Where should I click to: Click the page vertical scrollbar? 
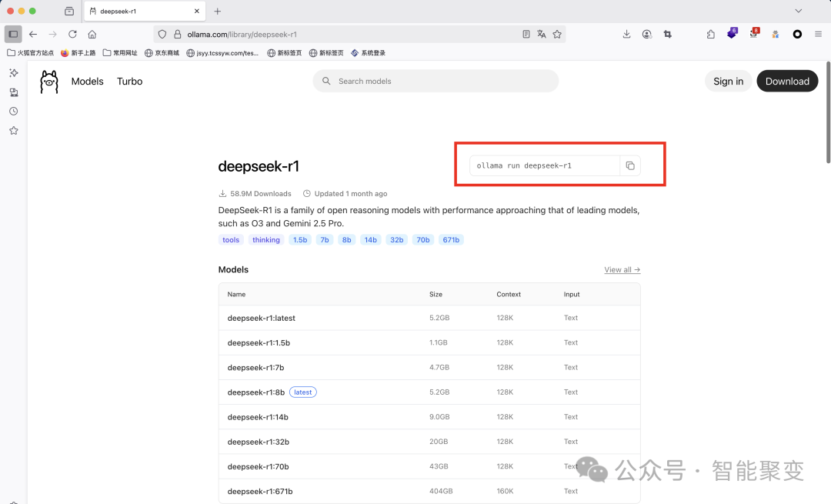click(x=828, y=112)
